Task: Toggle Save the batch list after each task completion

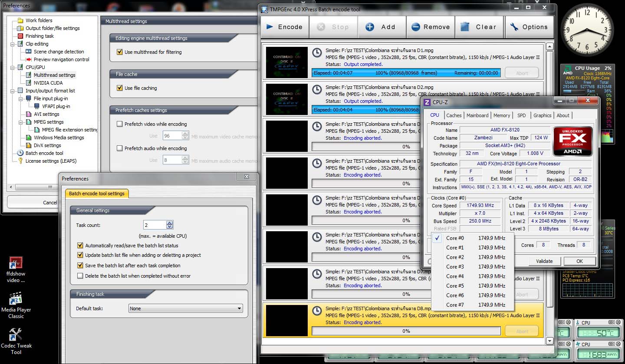Action: (80, 266)
